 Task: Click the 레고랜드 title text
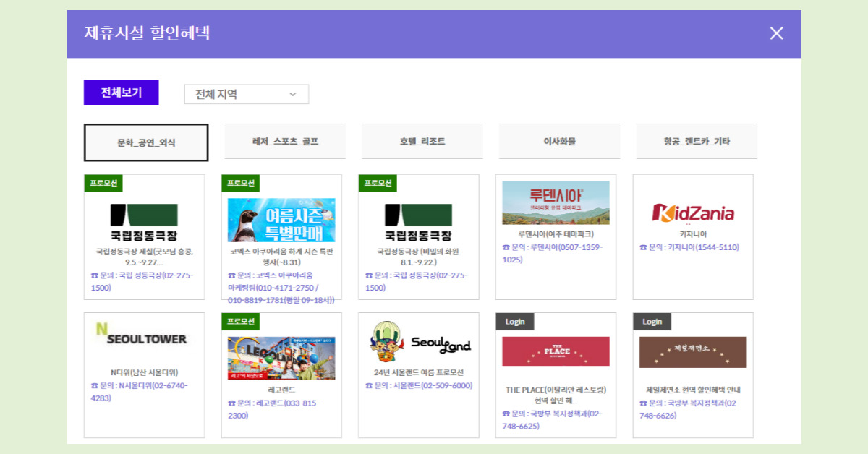coord(281,390)
